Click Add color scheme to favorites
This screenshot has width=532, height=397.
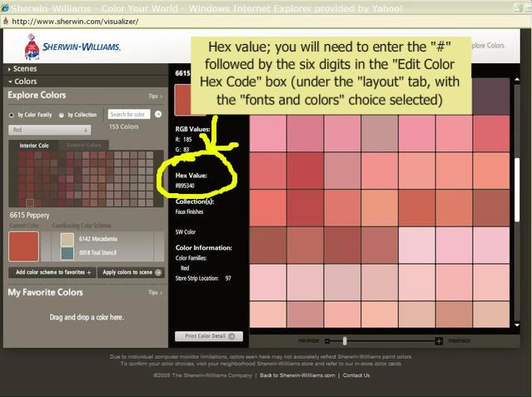click(x=53, y=272)
